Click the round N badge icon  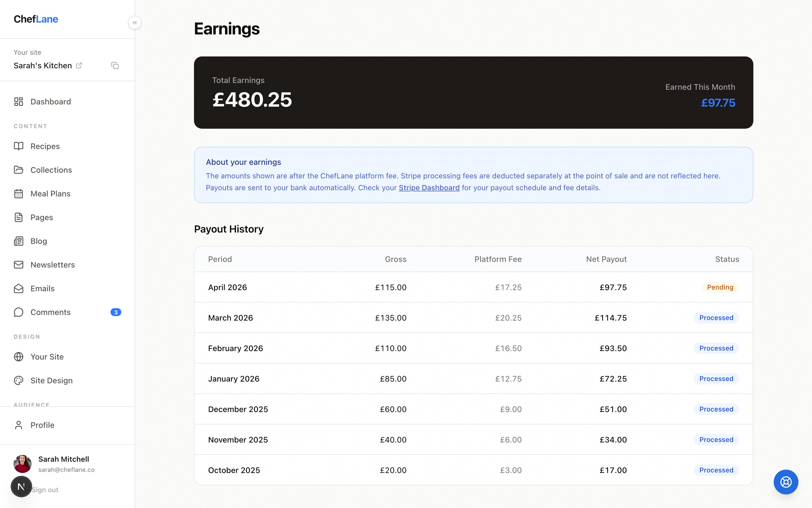click(21, 487)
